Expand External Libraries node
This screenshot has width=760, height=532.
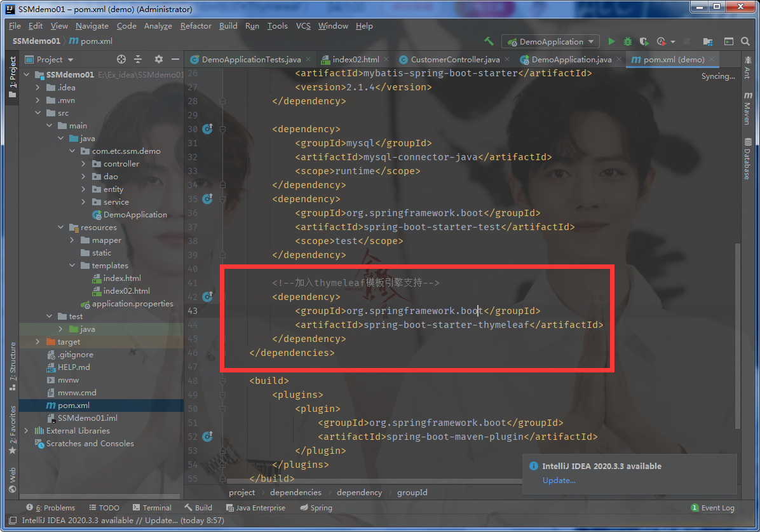tap(26, 431)
